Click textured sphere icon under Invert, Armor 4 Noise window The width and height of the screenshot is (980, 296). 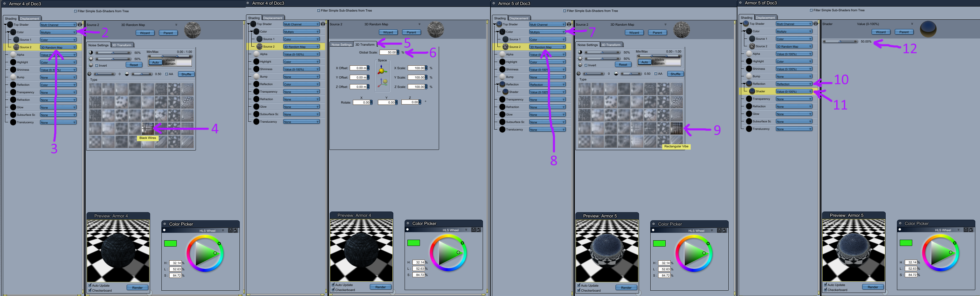[x=89, y=74]
